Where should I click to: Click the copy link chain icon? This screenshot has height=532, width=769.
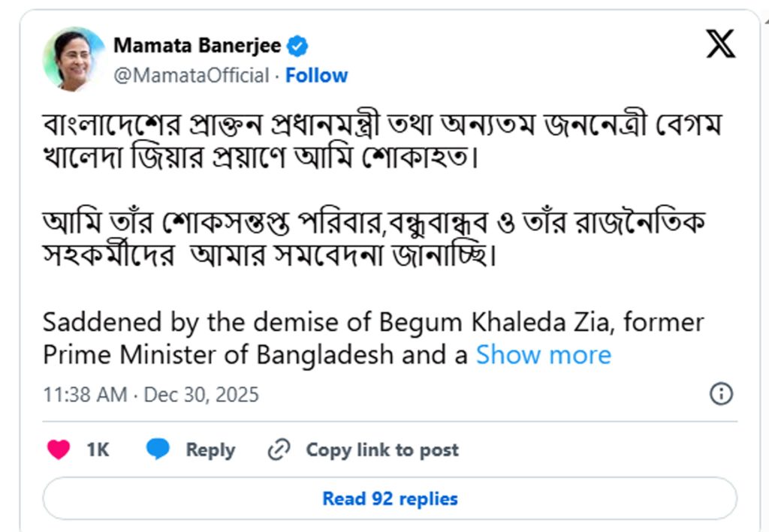[279, 449]
